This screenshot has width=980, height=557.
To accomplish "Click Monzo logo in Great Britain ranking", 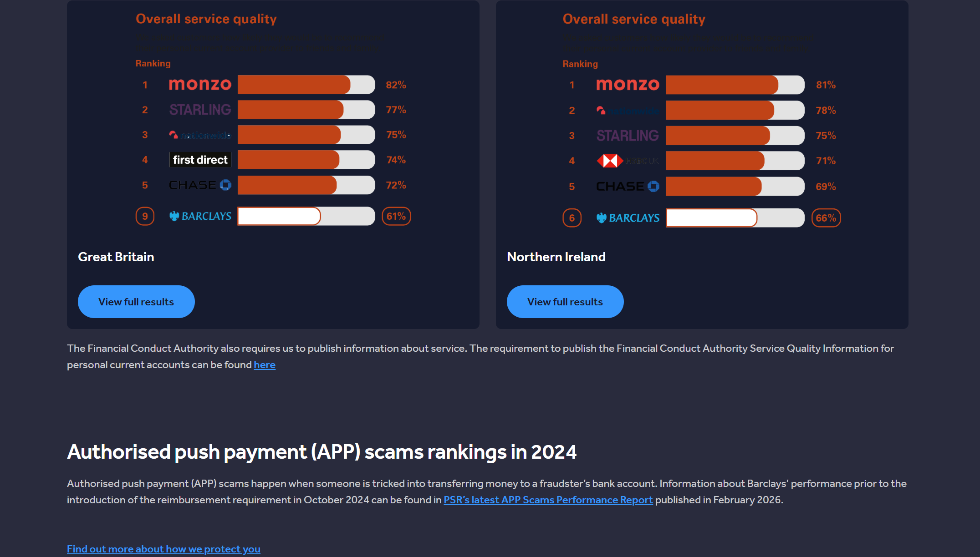I will pyautogui.click(x=200, y=85).
